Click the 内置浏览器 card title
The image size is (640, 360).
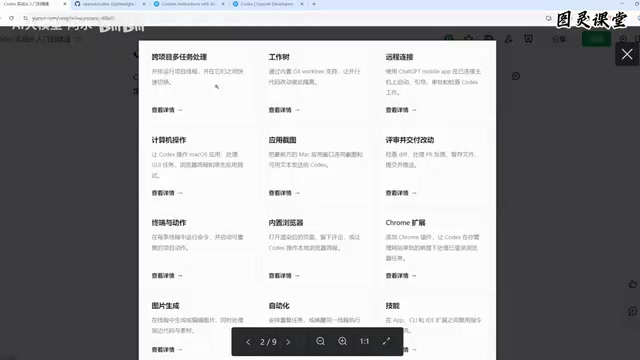286,223
